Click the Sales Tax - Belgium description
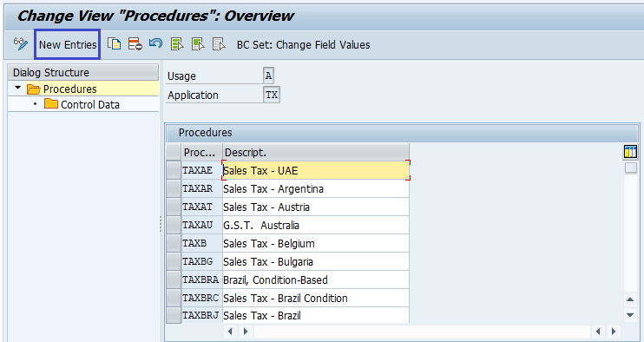The width and height of the screenshot is (644, 342). pos(316,243)
